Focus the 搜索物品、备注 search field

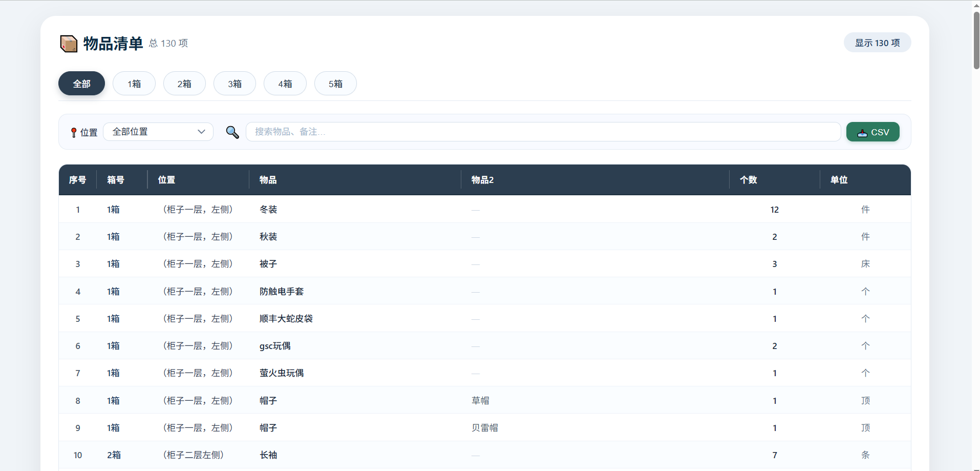tap(543, 132)
